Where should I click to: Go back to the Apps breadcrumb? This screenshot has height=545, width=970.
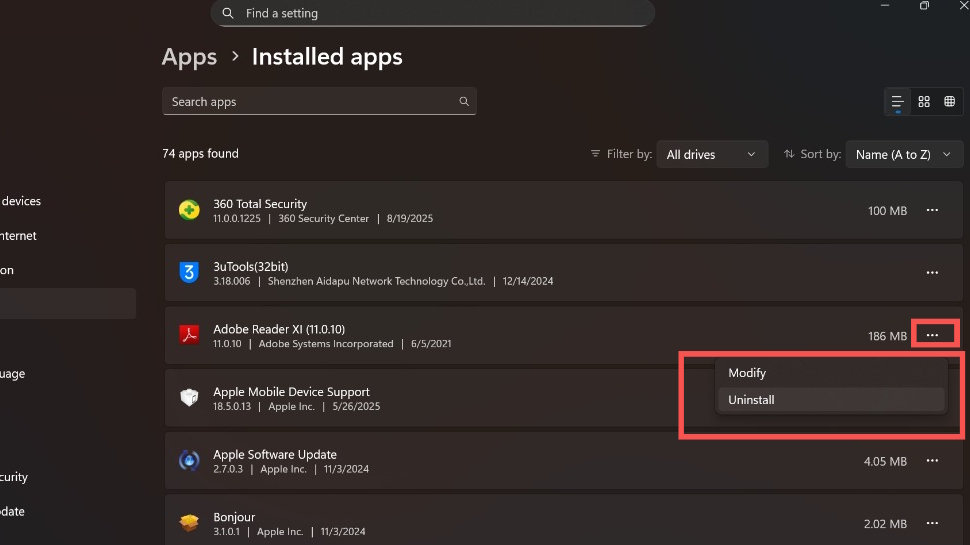click(189, 57)
